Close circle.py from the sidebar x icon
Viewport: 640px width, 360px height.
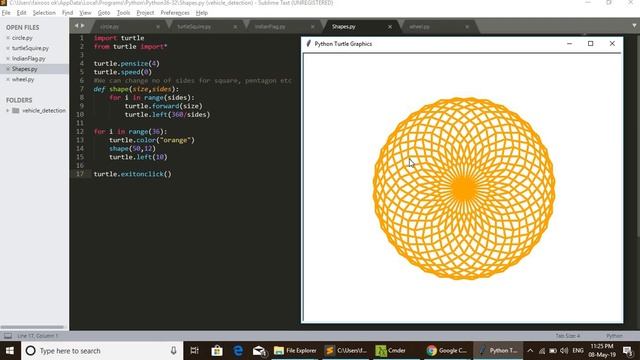click(8, 38)
